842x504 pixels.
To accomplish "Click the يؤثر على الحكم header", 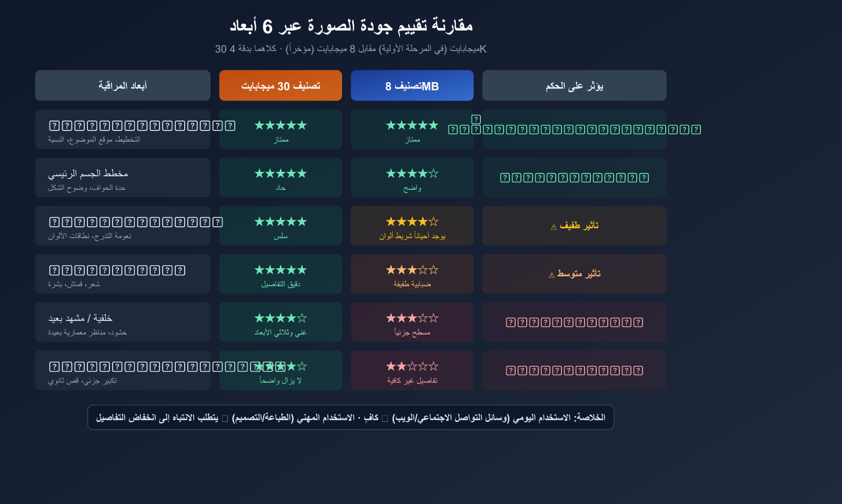I will (x=574, y=86).
